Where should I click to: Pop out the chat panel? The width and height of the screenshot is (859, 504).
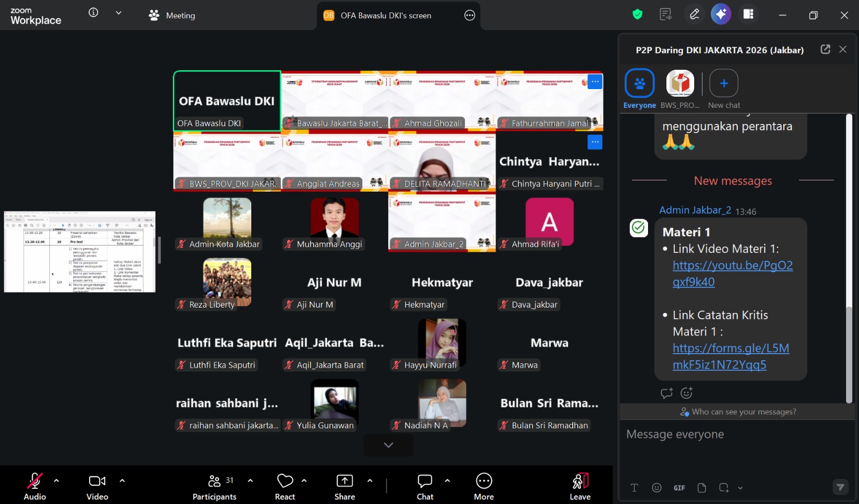[x=825, y=49]
